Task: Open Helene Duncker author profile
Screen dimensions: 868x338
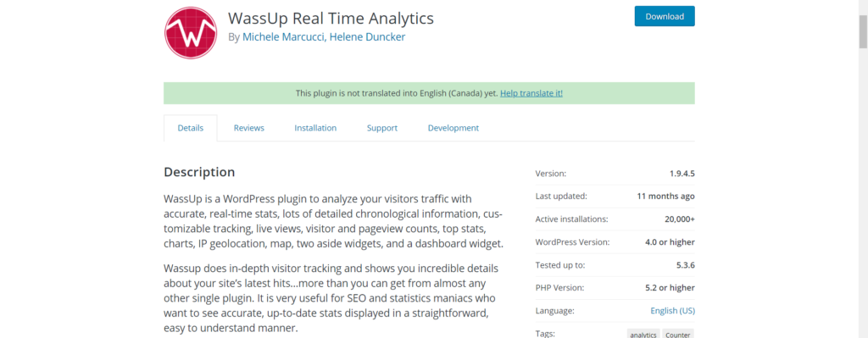Action: click(x=367, y=37)
